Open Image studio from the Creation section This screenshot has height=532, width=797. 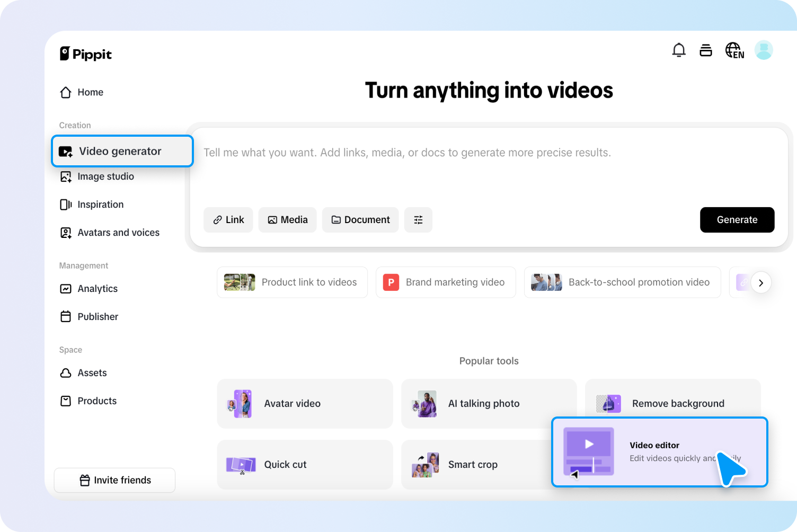[105, 176]
